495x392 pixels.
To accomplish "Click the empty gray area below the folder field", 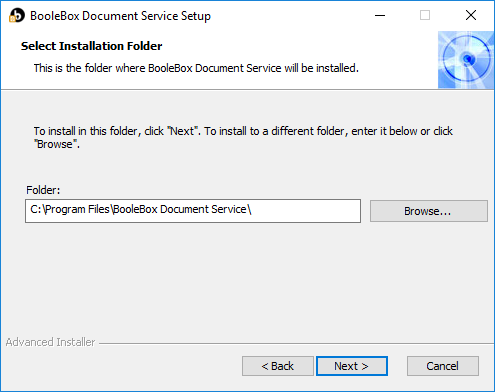I will 247,280.
